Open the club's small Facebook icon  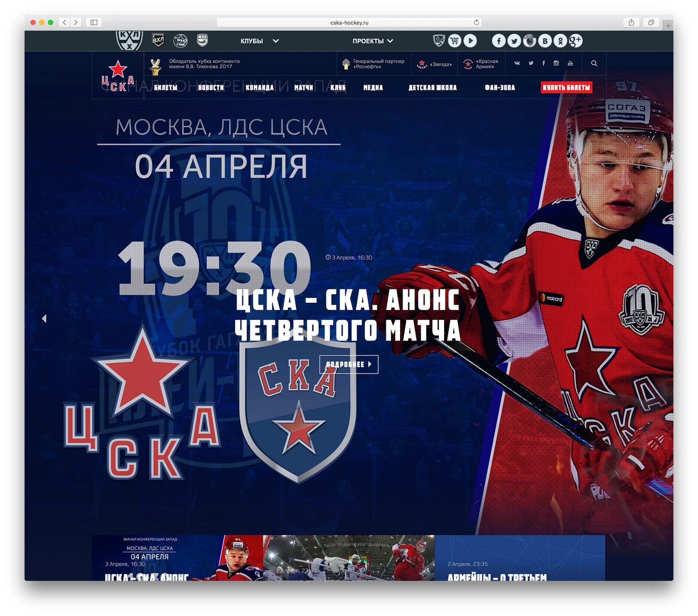coord(544,63)
